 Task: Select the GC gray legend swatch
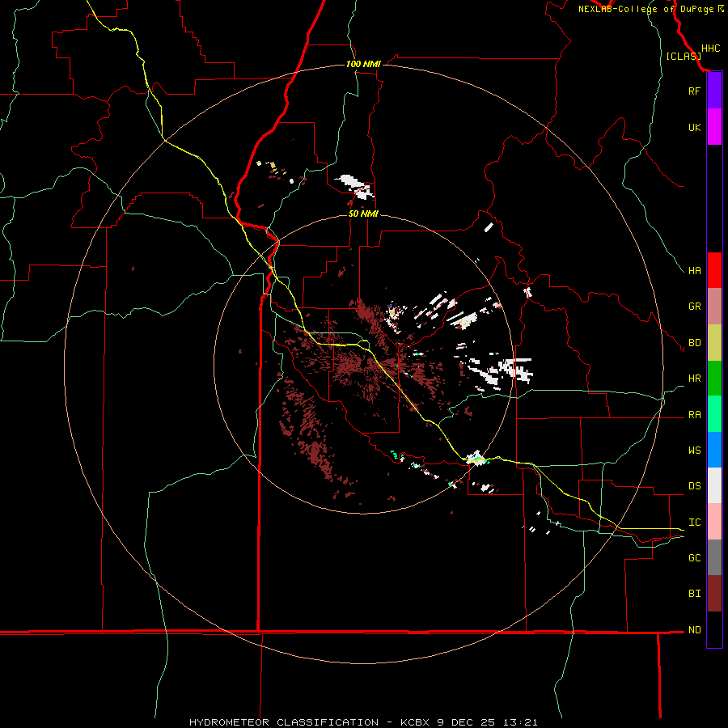coord(714,557)
